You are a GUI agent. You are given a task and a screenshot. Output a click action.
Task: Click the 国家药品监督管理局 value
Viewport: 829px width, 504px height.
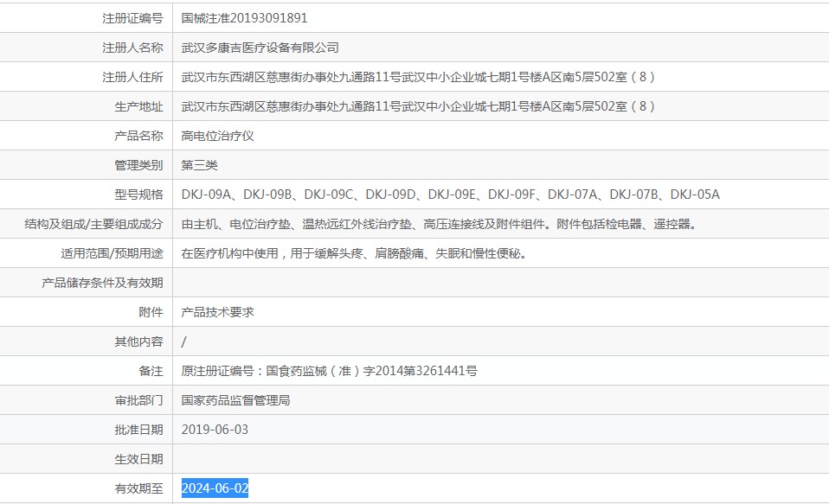click(x=235, y=400)
